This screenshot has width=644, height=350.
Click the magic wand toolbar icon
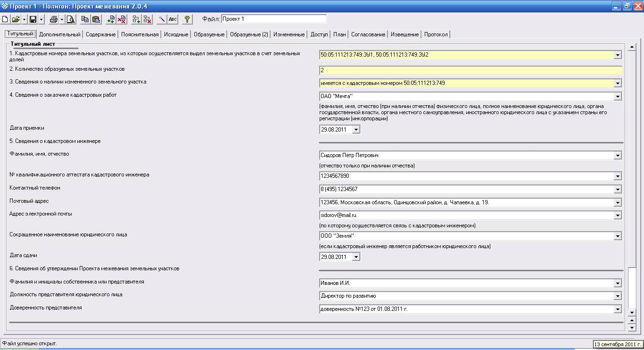pos(162,19)
